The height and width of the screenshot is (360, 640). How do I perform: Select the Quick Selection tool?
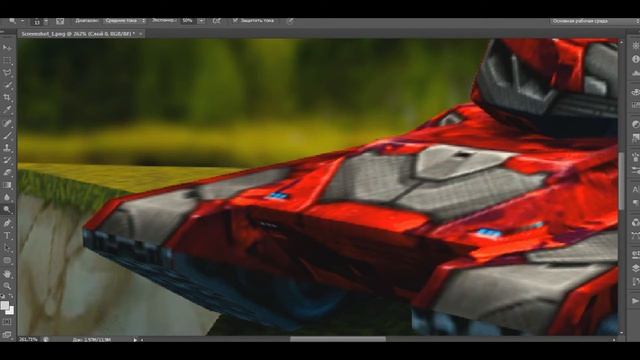coord(7,85)
